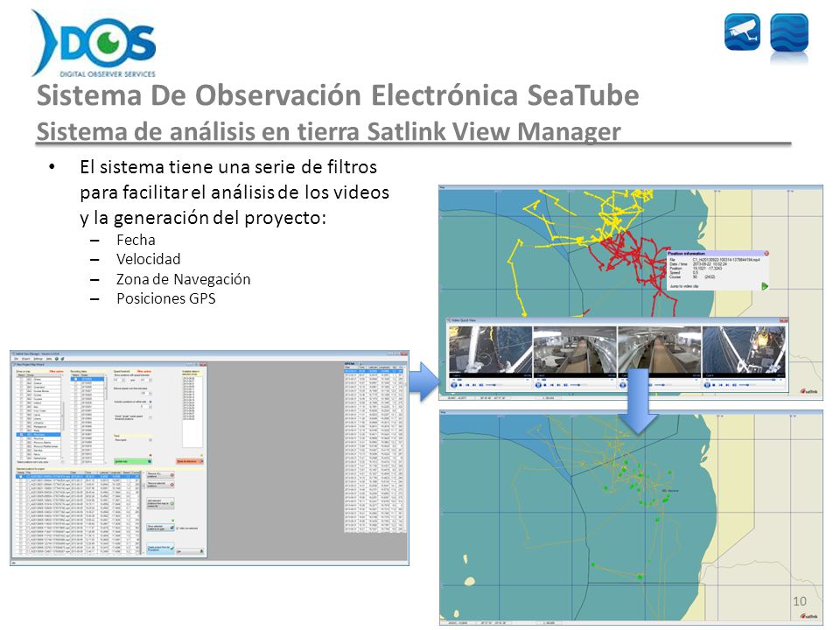The width and height of the screenshot is (840, 630).
Task: Play the first camera video in Quick View
Action: click(454, 385)
